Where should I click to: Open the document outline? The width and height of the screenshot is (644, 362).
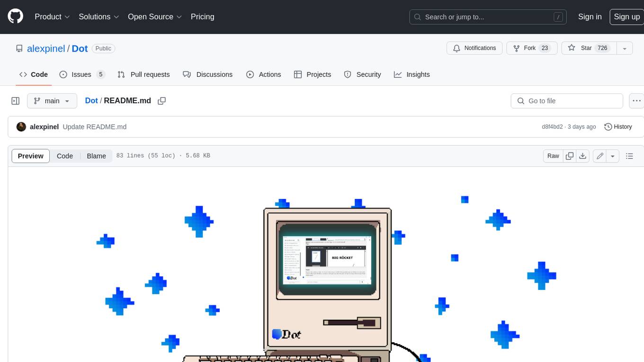pos(629,156)
